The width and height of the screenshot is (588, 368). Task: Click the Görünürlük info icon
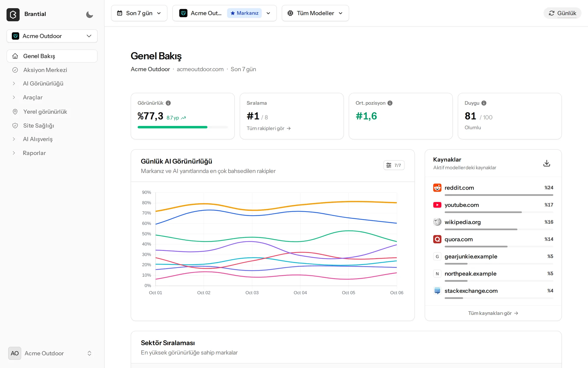168,103
